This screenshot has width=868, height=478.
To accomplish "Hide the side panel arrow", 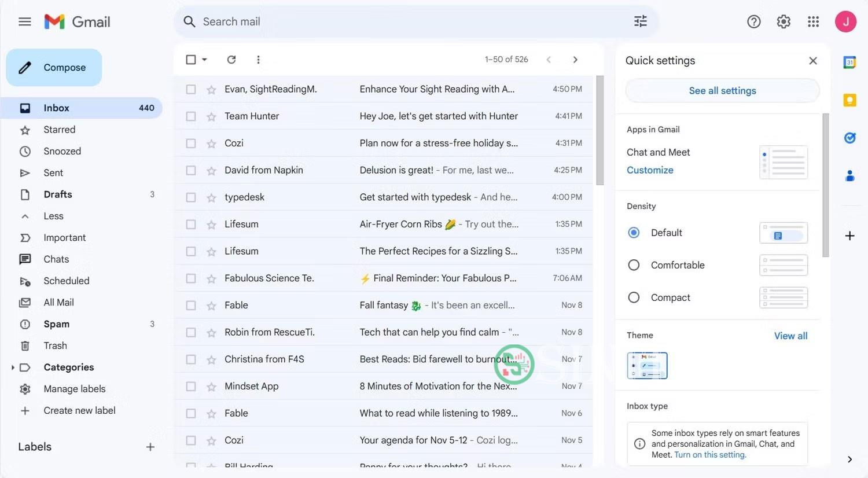I will pyautogui.click(x=849, y=459).
